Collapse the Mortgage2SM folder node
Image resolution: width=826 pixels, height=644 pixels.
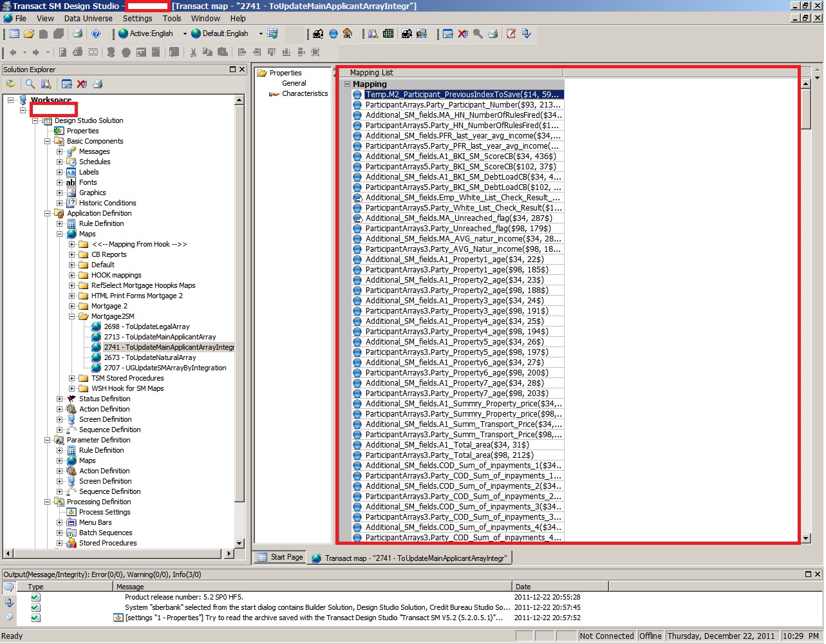pyautogui.click(x=72, y=316)
